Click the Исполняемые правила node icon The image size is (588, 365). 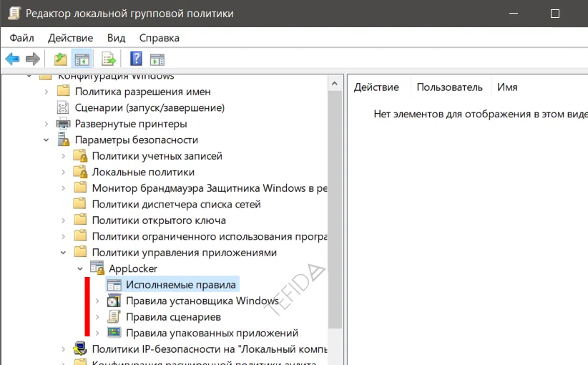[114, 285]
